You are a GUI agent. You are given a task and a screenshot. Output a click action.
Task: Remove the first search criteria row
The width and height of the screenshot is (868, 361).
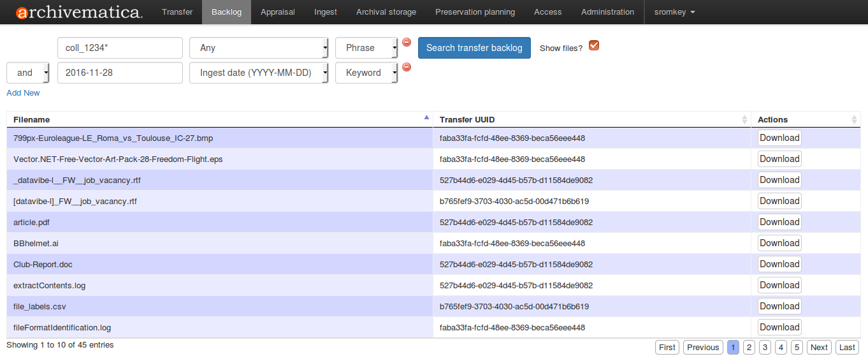click(407, 43)
